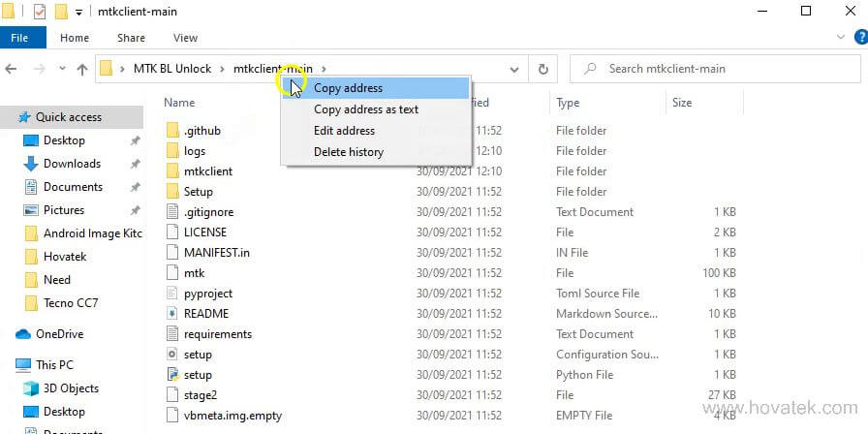Open the .github folder icon
The image size is (868, 434).
172,131
